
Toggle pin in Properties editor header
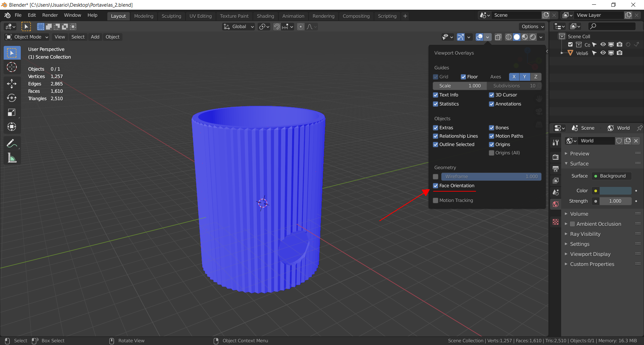tap(640, 128)
